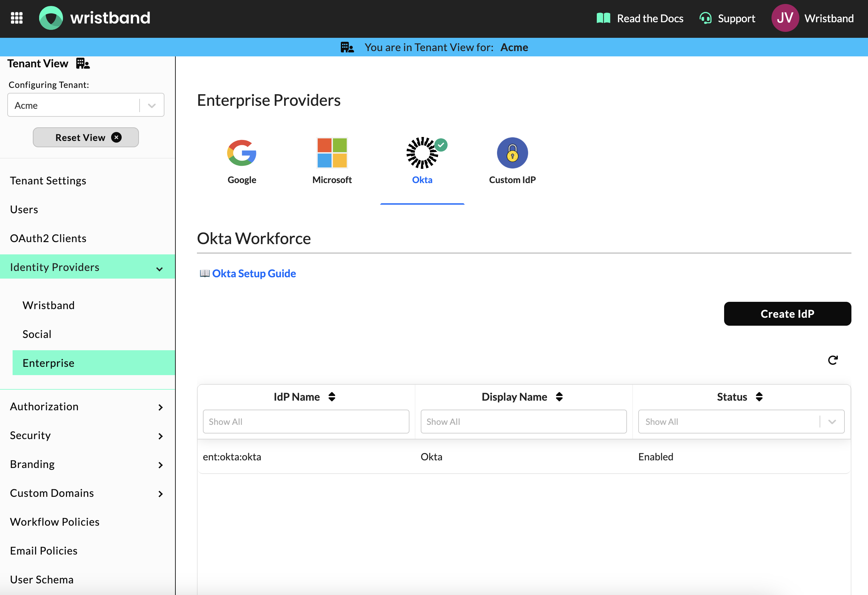Sort by Status column

coord(759,397)
